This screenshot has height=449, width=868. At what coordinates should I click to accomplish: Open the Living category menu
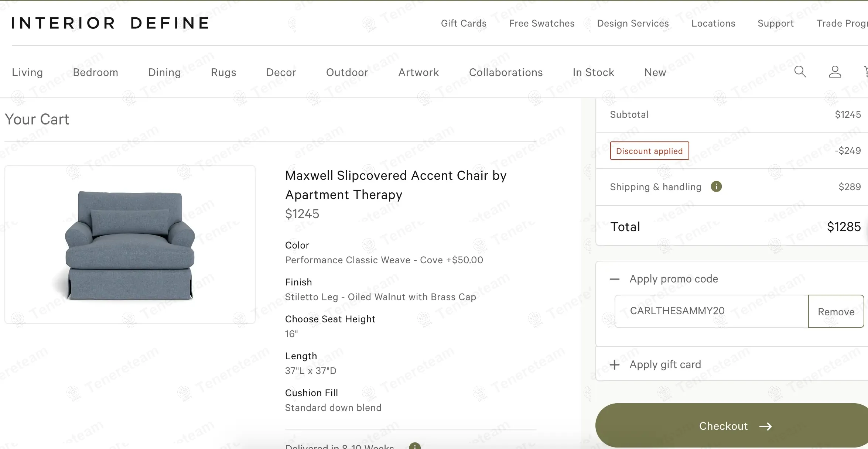[27, 72]
